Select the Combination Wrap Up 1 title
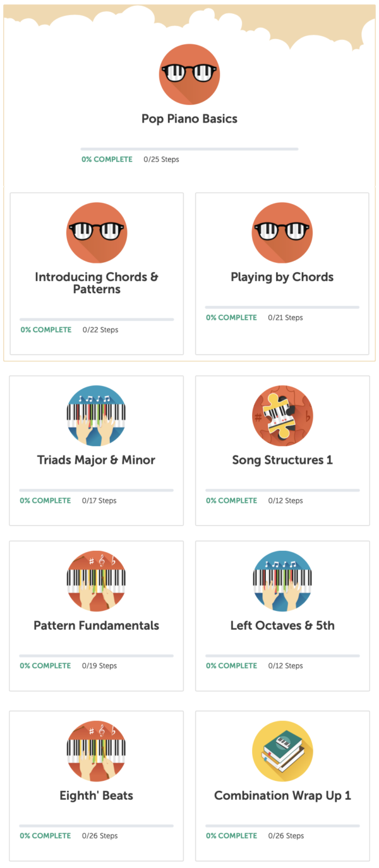Screen dimensions: 379x868 [282, 795]
